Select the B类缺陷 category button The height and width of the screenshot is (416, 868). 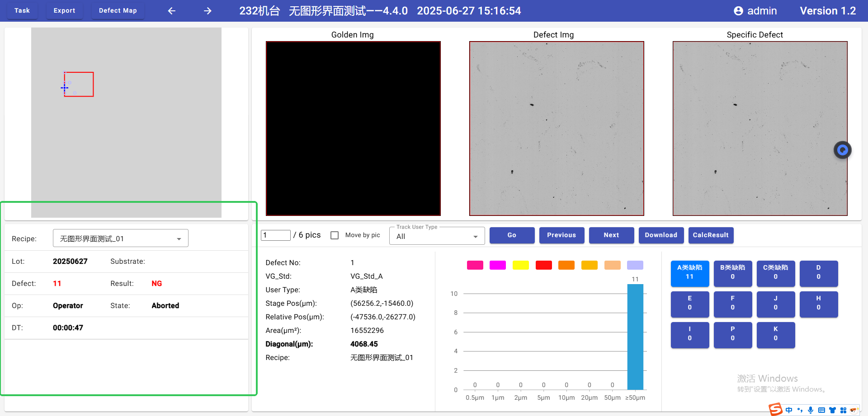pos(733,274)
